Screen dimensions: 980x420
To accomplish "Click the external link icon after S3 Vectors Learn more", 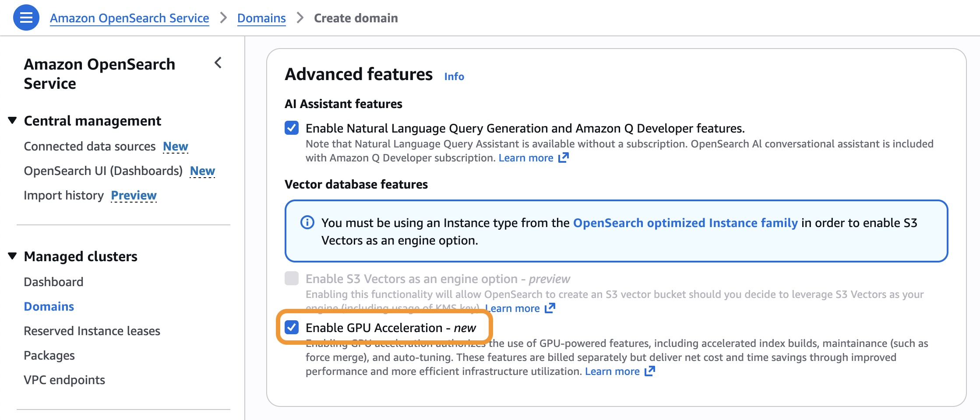I will coord(550,308).
